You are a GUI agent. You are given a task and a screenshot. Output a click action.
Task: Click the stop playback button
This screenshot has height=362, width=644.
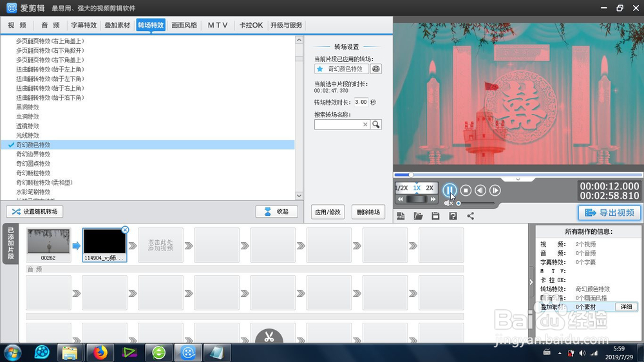(466, 190)
